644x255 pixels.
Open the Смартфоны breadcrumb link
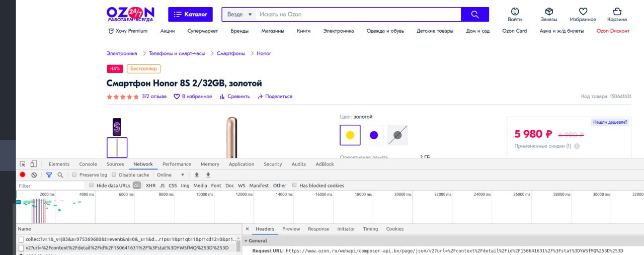231,53
